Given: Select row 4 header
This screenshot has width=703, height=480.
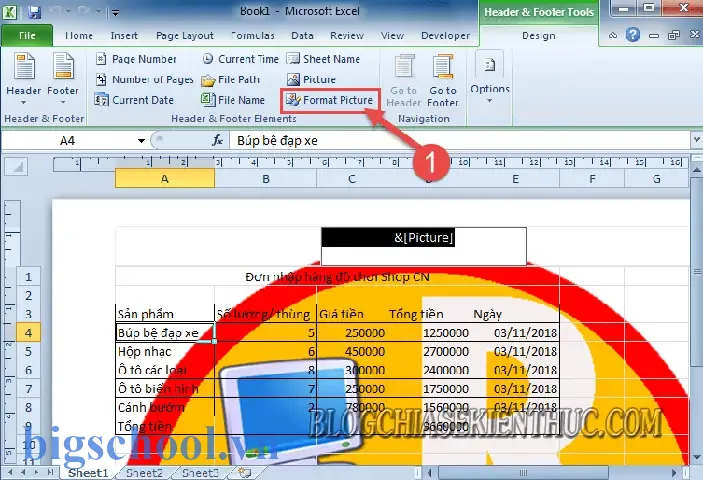Looking at the screenshot, I should tap(28, 333).
